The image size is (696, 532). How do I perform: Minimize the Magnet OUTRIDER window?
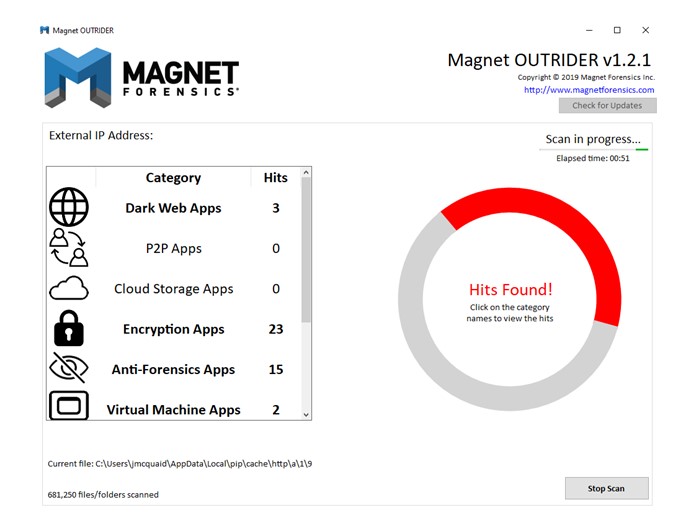(589, 30)
